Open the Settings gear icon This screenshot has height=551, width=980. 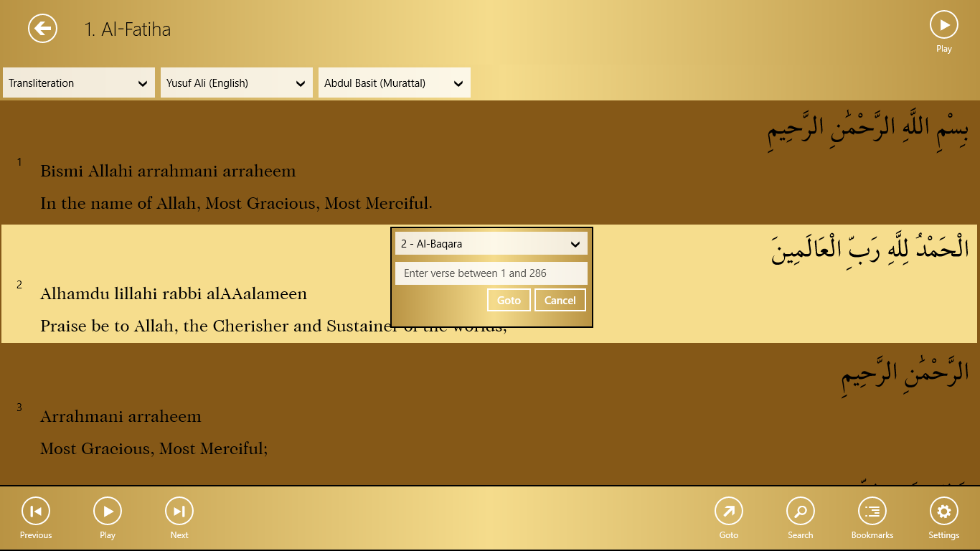(943, 512)
